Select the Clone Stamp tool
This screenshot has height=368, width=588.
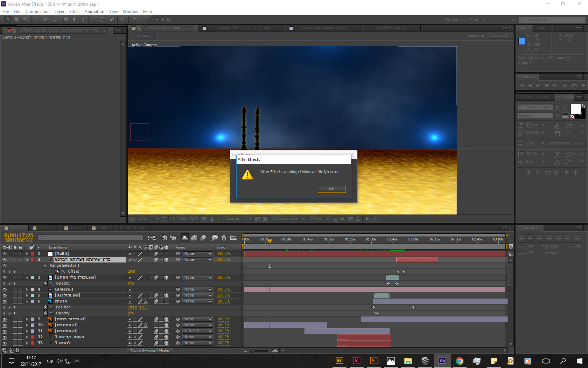103,20
